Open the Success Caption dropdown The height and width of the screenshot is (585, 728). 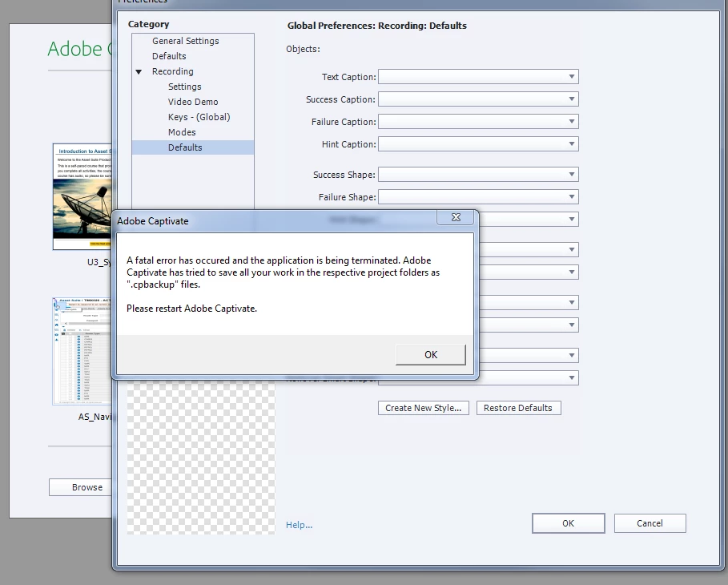478,99
